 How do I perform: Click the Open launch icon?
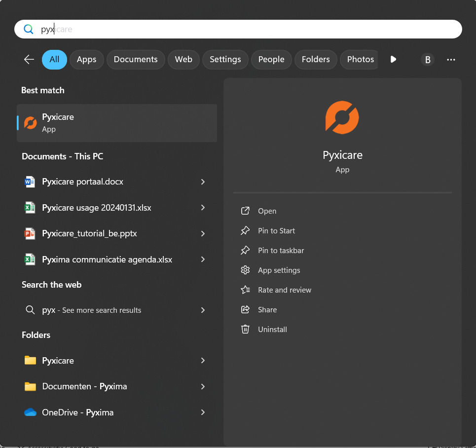coord(245,211)
